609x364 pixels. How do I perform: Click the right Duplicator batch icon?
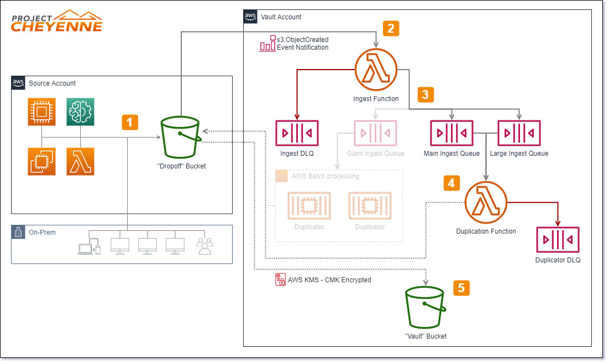point(370,205)
